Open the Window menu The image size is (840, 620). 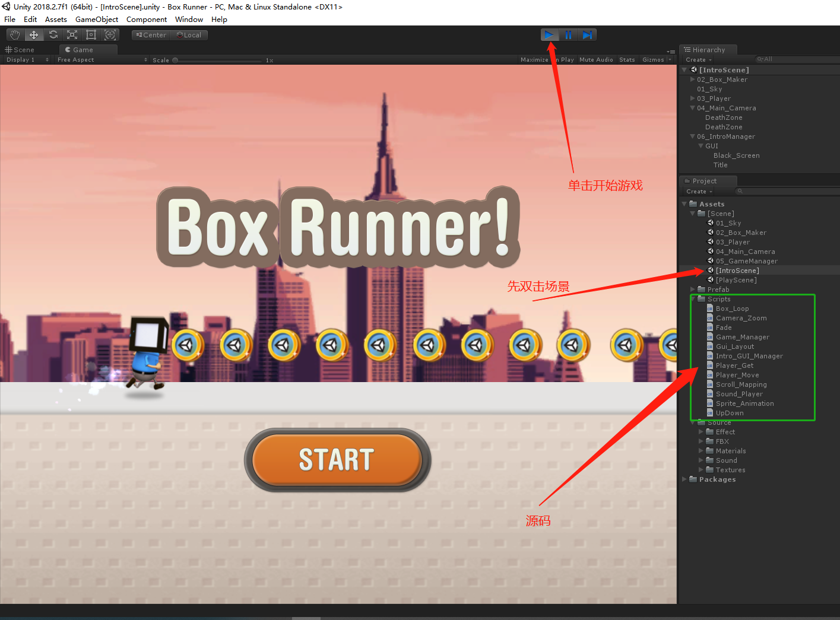[x=189, y=20]
